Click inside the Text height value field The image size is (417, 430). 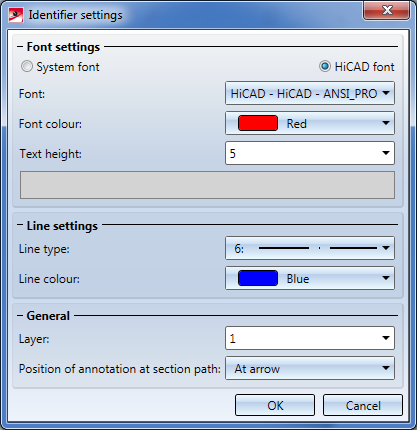coord(302,153)
